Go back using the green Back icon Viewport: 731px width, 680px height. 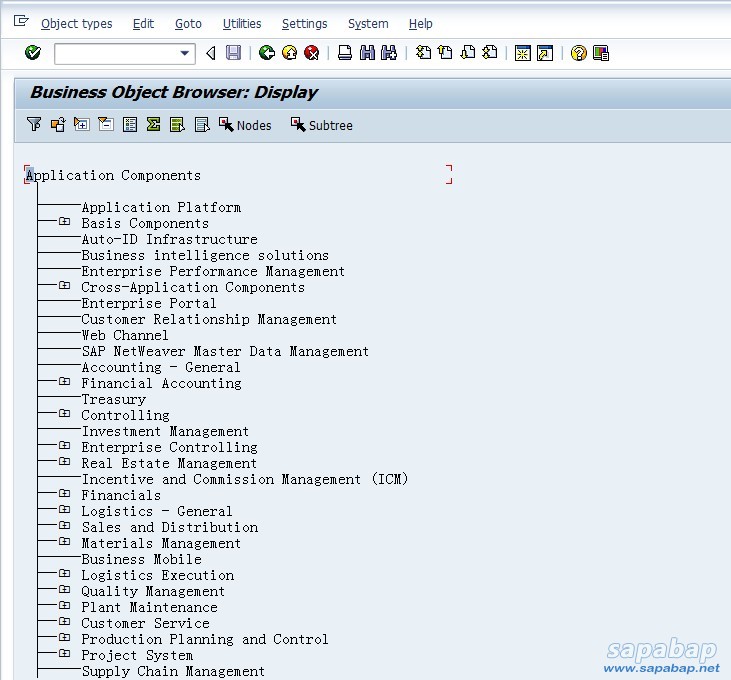pyautogui.click(x=267, y=53)
